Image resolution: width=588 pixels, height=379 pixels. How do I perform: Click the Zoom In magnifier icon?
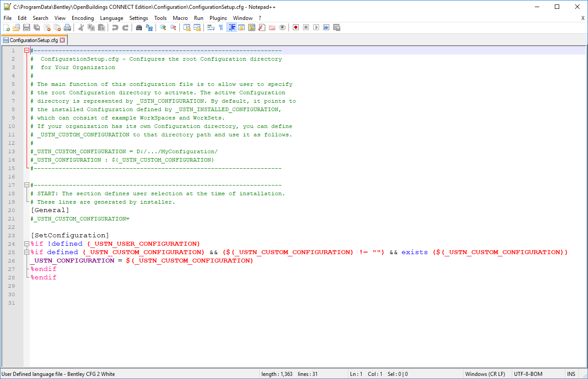[163, 27]
